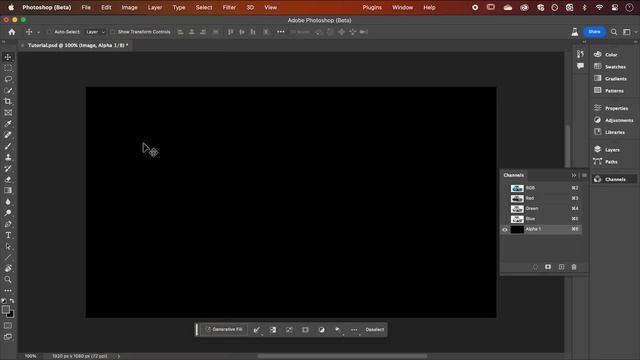
Task: Select the Move tool in the toolbar
Action: (x=8, y=57)
